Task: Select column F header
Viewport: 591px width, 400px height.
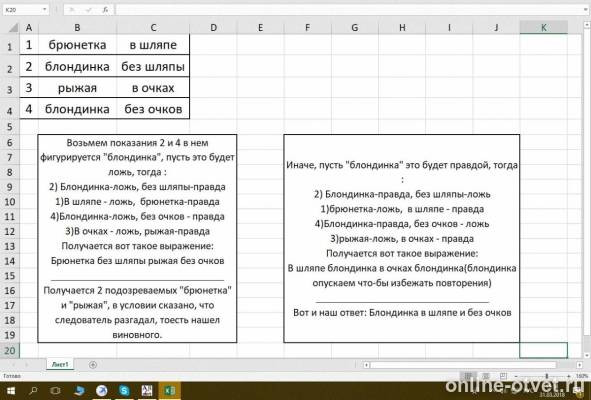Action: pos(308,28)
